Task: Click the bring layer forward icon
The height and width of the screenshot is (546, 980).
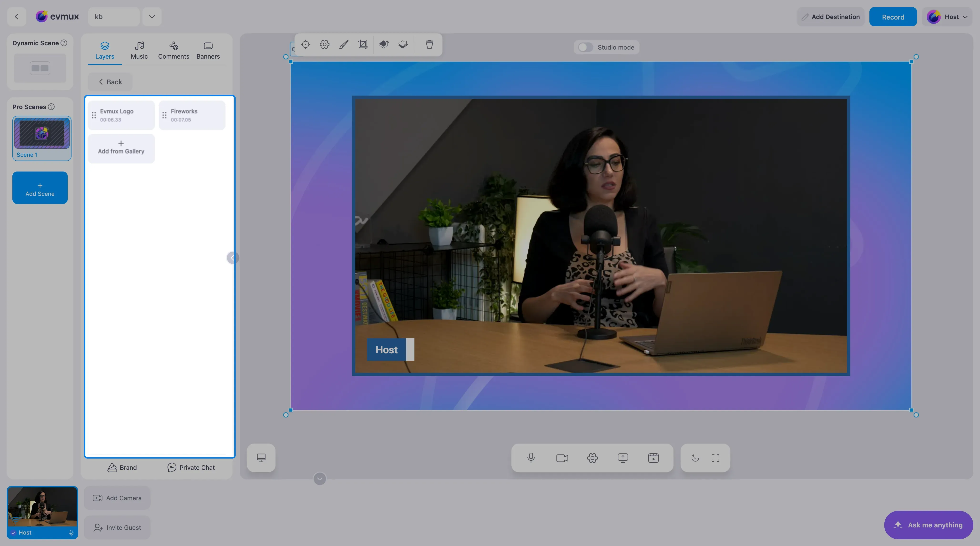Action: 384,45
